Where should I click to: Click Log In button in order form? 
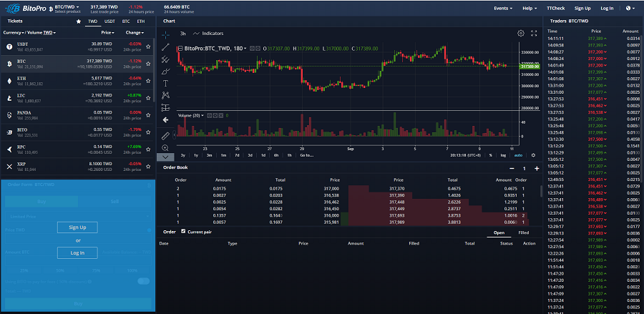[x=77, y=252]
